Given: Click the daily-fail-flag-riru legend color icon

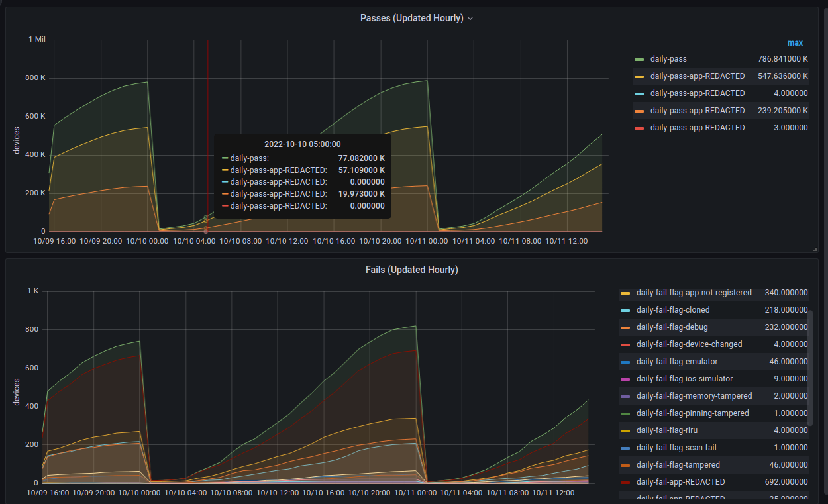Looking at the screenshot, I should point(625,430).
